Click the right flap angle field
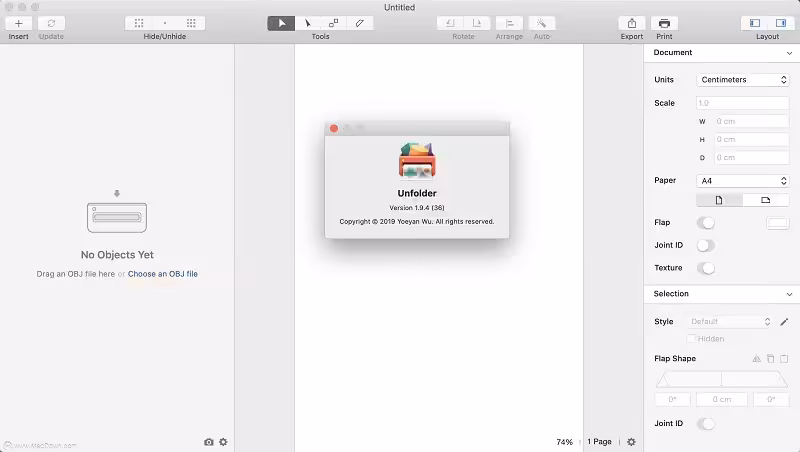 pos(771,399)
